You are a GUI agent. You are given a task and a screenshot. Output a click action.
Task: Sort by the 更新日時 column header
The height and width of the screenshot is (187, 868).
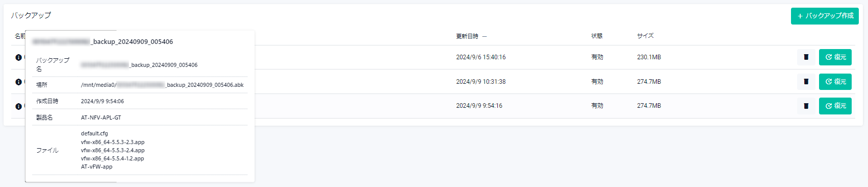(x=467, y=36)
